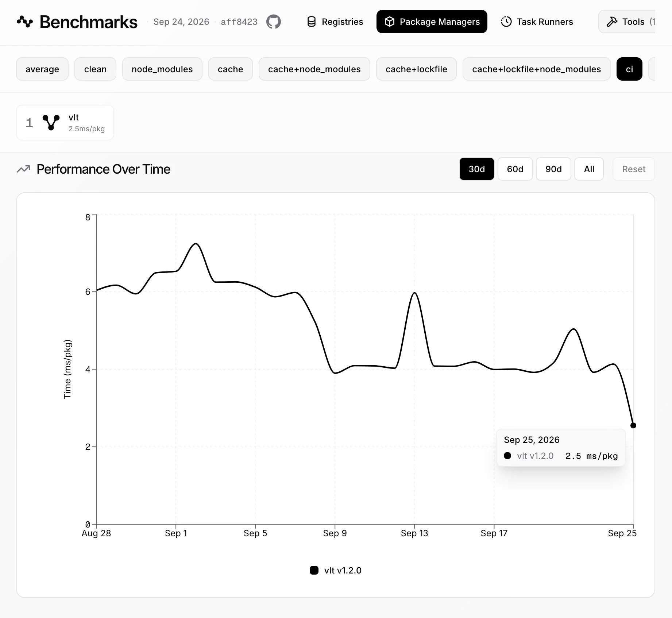The image size is (672, 618).
Task: Select the Package Managers tab
Action: pyautogui.click(x=432, y=22)
